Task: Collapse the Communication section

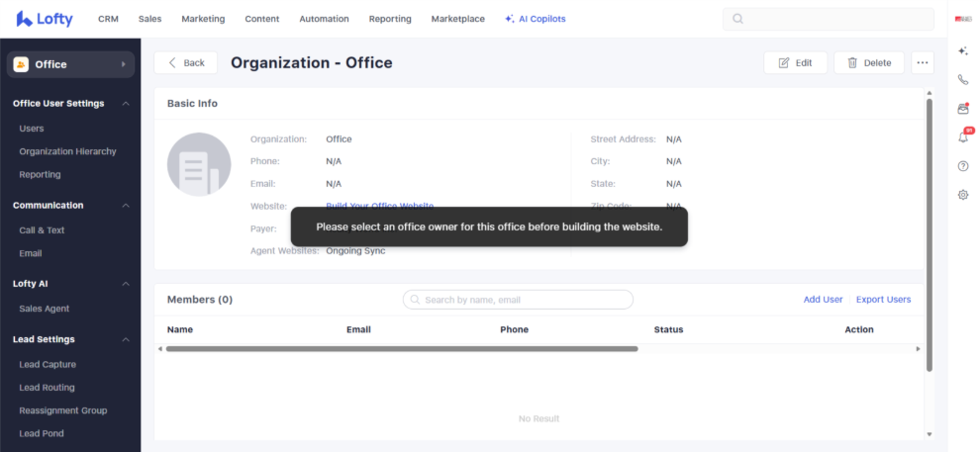Action: pos(126,206)
